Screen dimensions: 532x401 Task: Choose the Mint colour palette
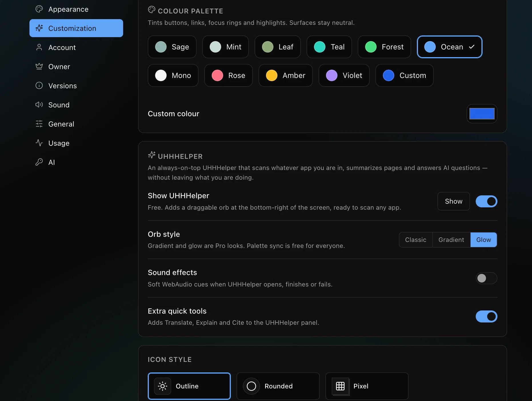[225, 47]
